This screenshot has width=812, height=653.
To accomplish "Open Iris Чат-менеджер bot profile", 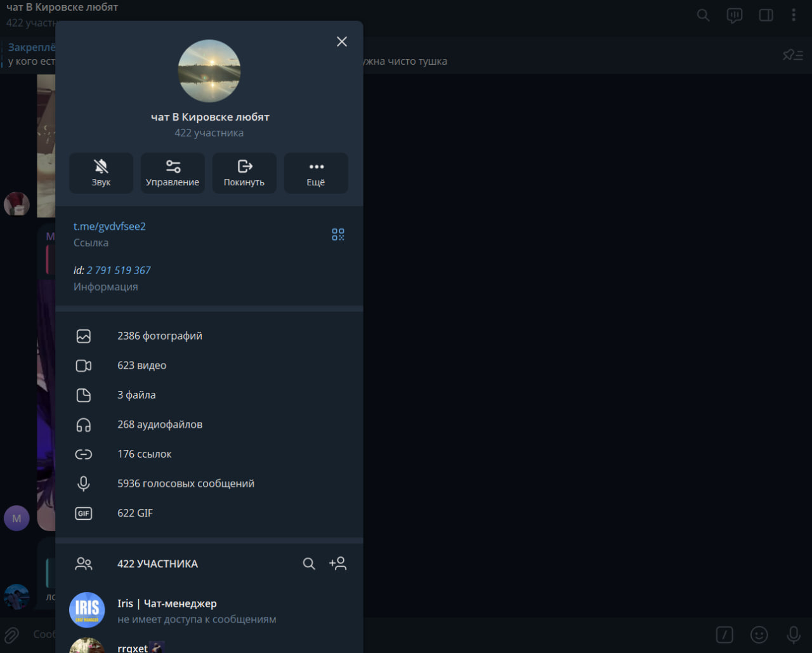I will [x=209, y=610].
